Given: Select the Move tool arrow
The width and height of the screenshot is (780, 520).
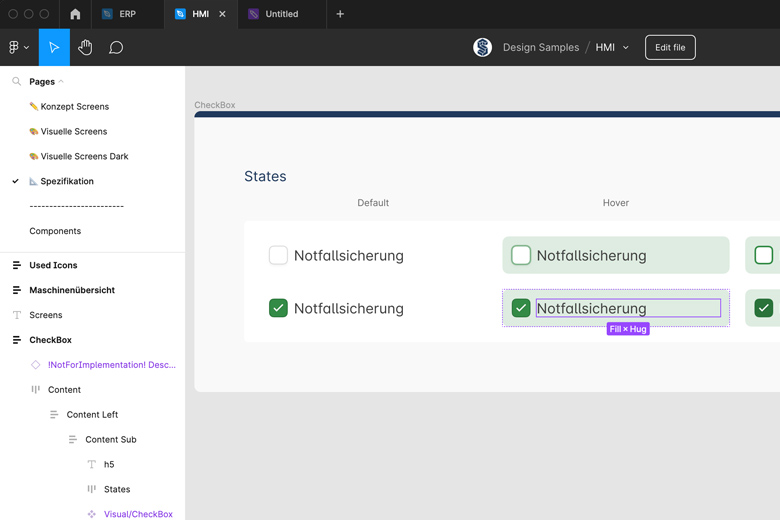Looking at the screenshot, I should point(54,47).
